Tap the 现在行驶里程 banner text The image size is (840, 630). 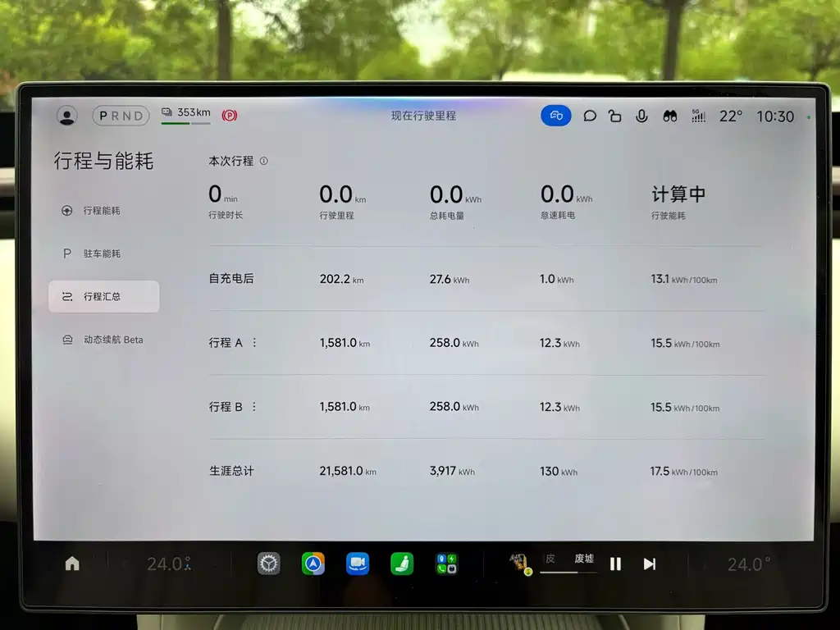[423, 116]
